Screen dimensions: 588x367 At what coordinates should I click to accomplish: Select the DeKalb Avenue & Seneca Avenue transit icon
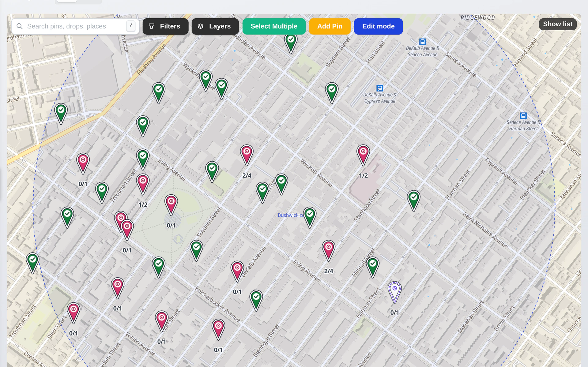(x=423, y=42)
